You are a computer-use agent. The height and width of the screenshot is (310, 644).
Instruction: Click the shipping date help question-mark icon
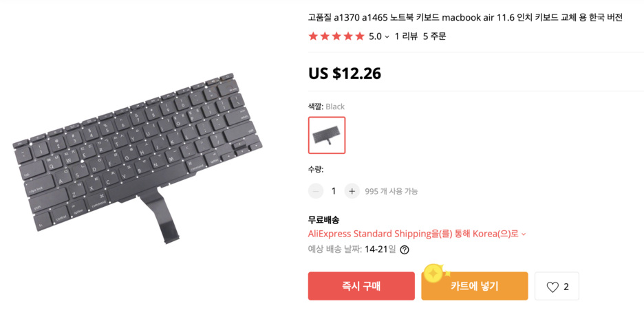pos(404,250)
